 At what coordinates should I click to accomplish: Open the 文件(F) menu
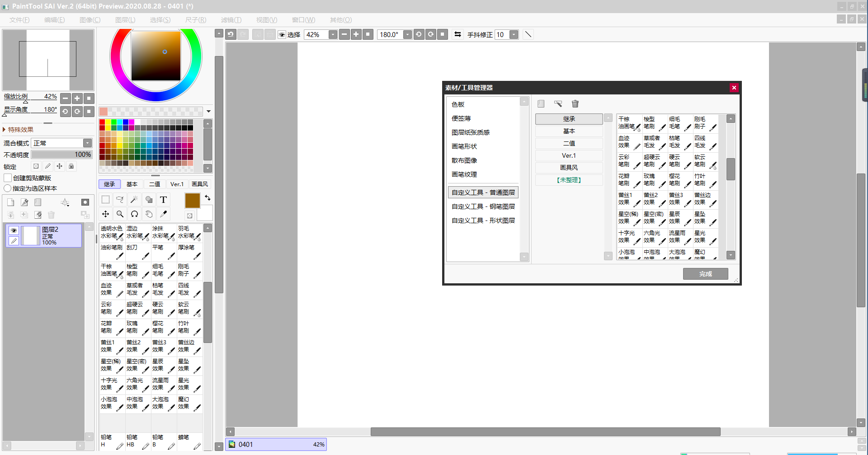19,20
